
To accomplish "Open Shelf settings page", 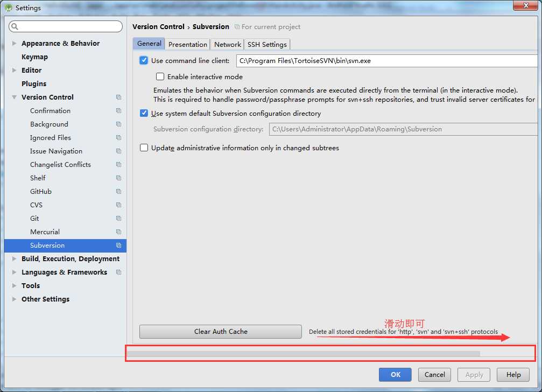I will pyautogui.click(x=38, y=178).
